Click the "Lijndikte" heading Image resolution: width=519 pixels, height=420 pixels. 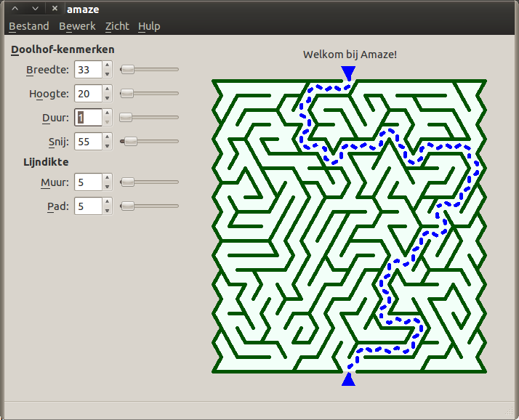point(46,162)
